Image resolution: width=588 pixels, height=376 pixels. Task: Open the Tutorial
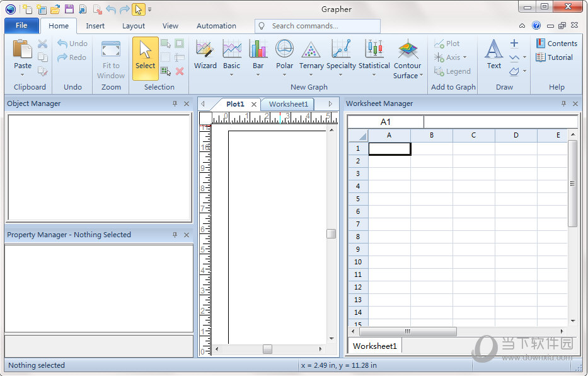tap(554, 57)
